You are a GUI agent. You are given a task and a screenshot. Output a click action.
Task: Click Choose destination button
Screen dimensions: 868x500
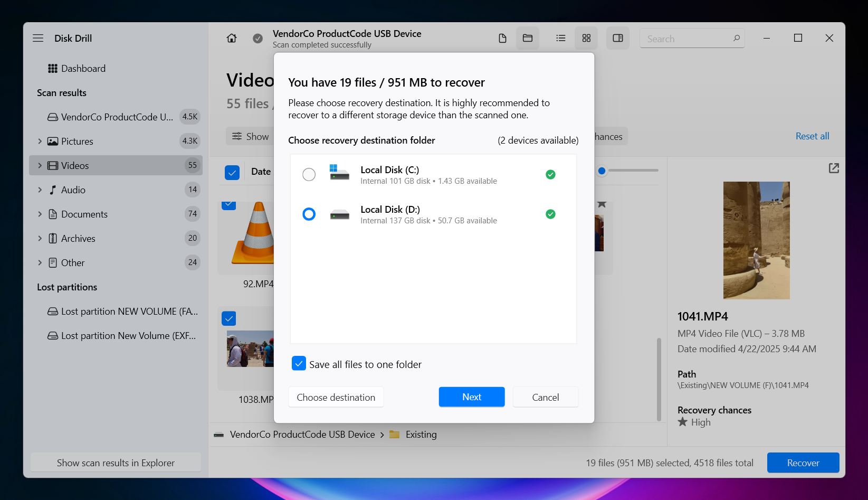(x=336, y=397)
